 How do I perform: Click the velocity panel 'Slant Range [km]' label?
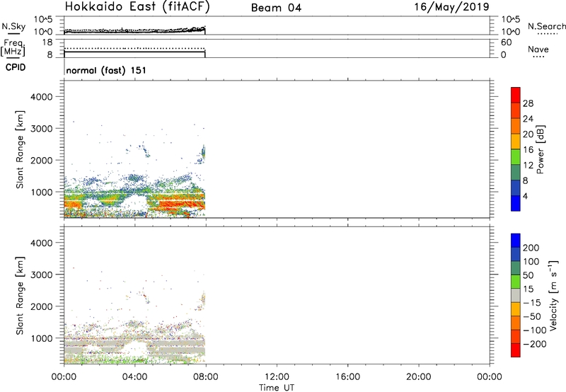pos(20,296)
